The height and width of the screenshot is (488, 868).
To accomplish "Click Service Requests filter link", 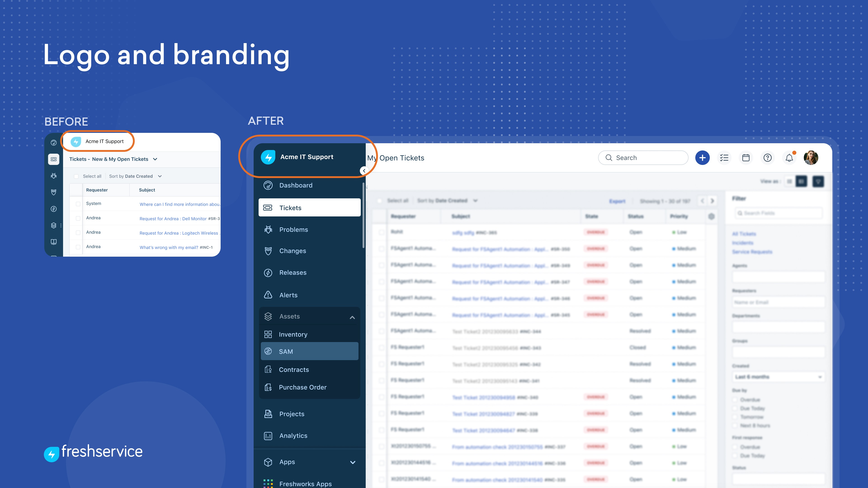I will 752,252.
